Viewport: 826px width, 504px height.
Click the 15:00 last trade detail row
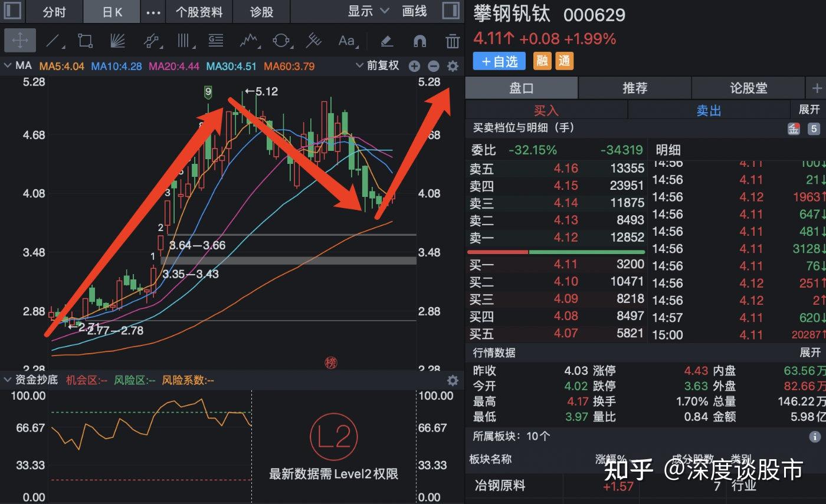click(x=737, y=335)
